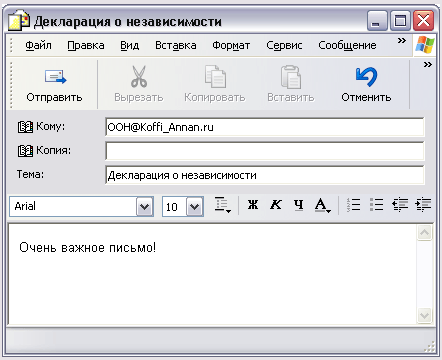
Task: Click the Windows logo in menu bar
Action: pyautogui.click(x=425, y=44)
